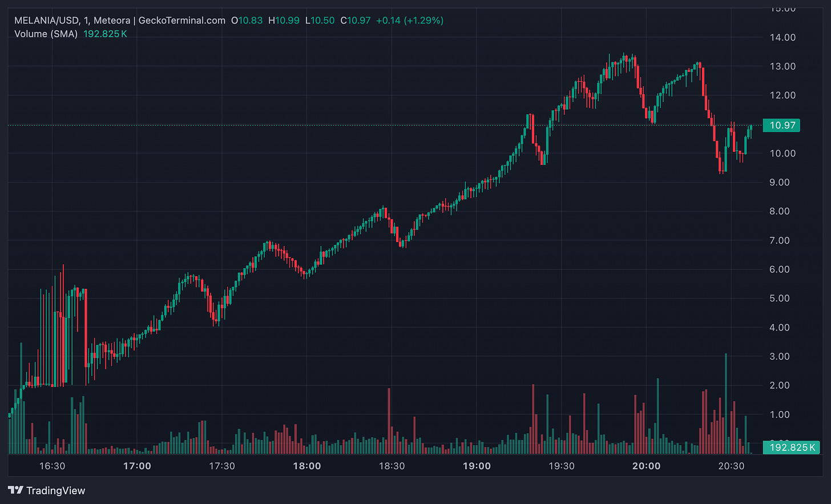Click the 17:30 time axis label
The width and height of the screenshot is (831, 504).
(x=222, y=466)
